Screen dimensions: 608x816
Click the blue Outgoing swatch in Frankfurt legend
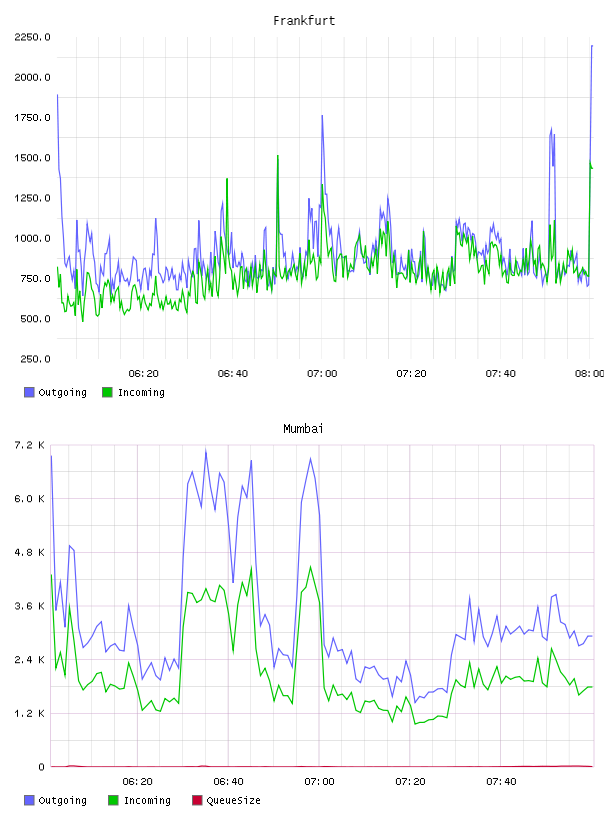[x=29, y=392]
